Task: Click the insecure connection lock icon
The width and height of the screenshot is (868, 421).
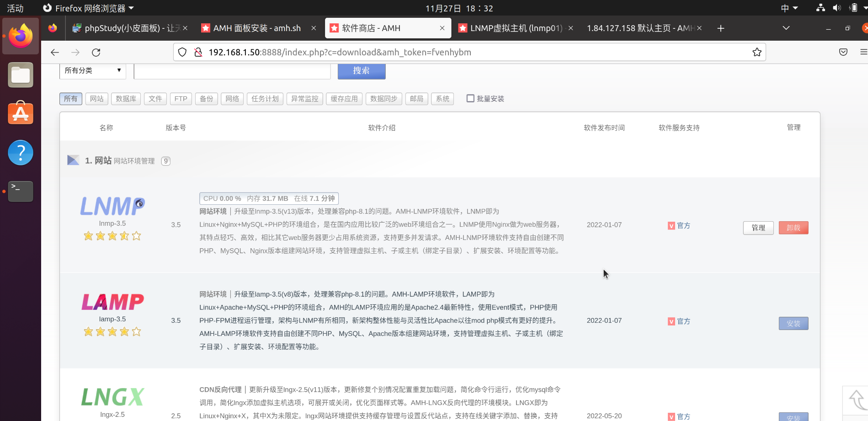Action: (x=198, y=52)
